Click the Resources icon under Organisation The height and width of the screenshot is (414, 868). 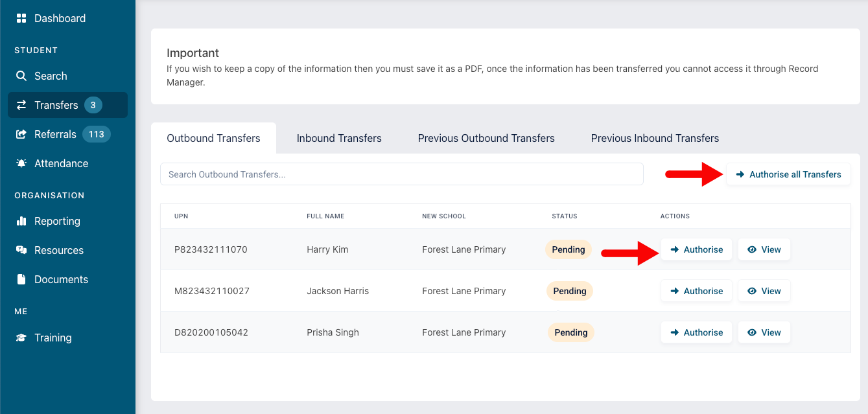click(21, 250)
